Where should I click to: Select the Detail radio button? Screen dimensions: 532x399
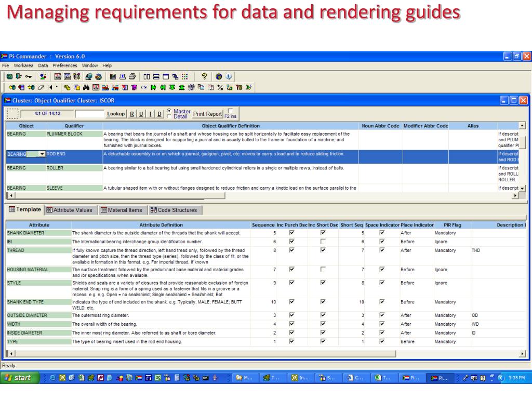[169, 116]
